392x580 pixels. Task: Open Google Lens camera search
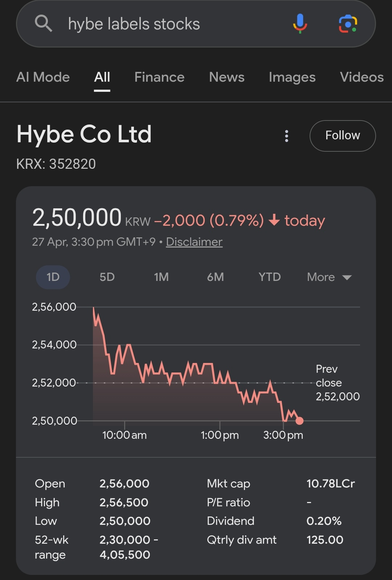pos(348,24)
